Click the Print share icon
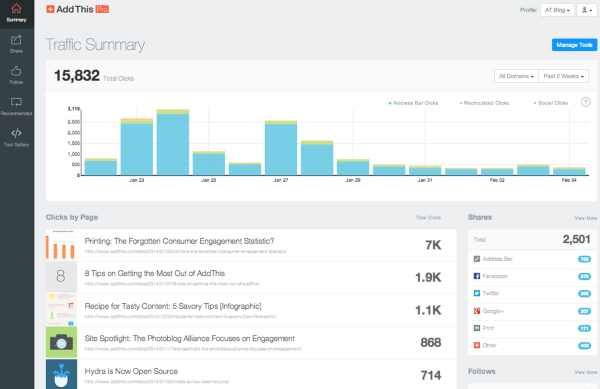Image resolution: width=600 pixels, height=389 pixels. tap(477, 328)
